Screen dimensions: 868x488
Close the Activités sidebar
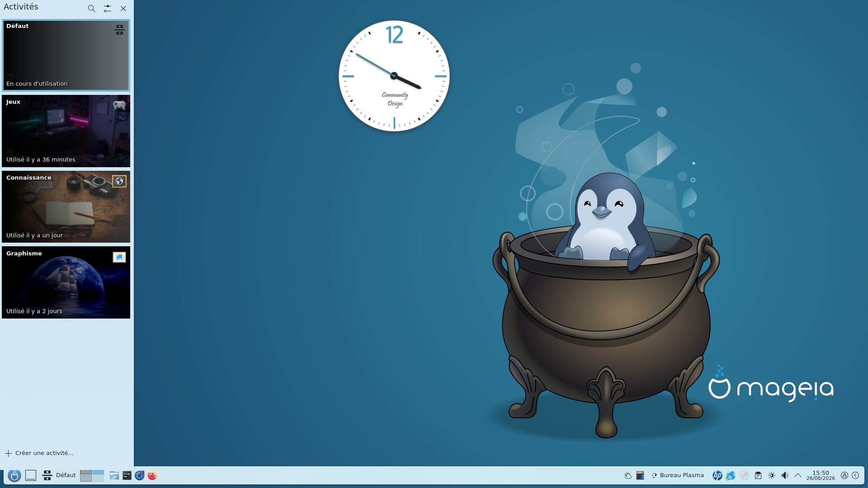click(x=123, y=9)
